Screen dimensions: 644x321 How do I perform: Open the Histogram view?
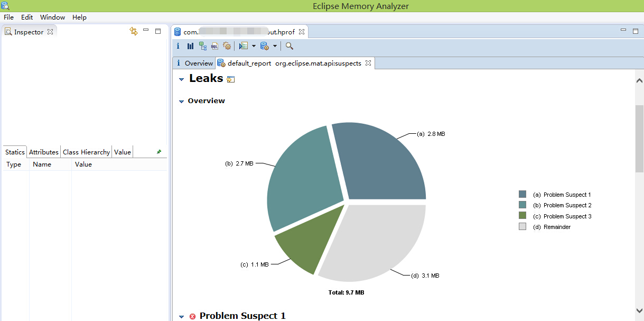[x=190, y=46]
